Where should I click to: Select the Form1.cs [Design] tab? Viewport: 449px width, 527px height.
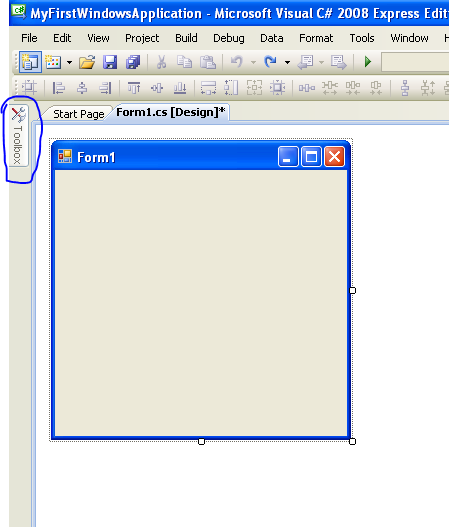(171, 112)
